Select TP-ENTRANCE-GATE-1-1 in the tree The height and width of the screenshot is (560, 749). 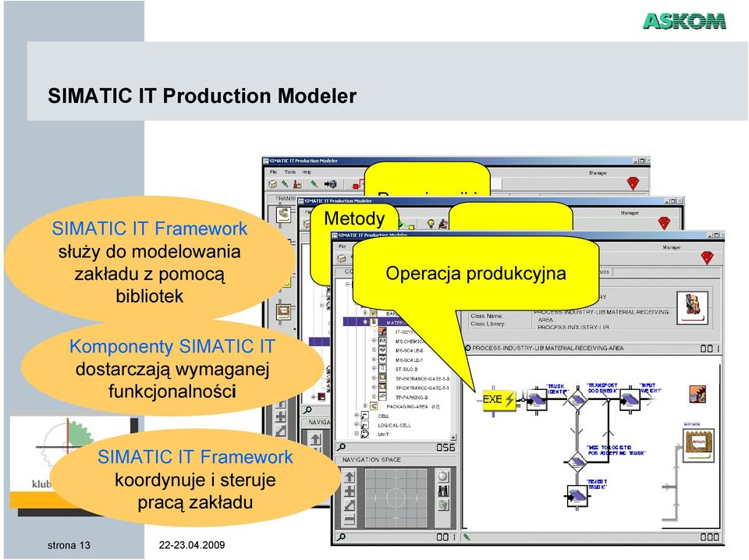point(422,388)
